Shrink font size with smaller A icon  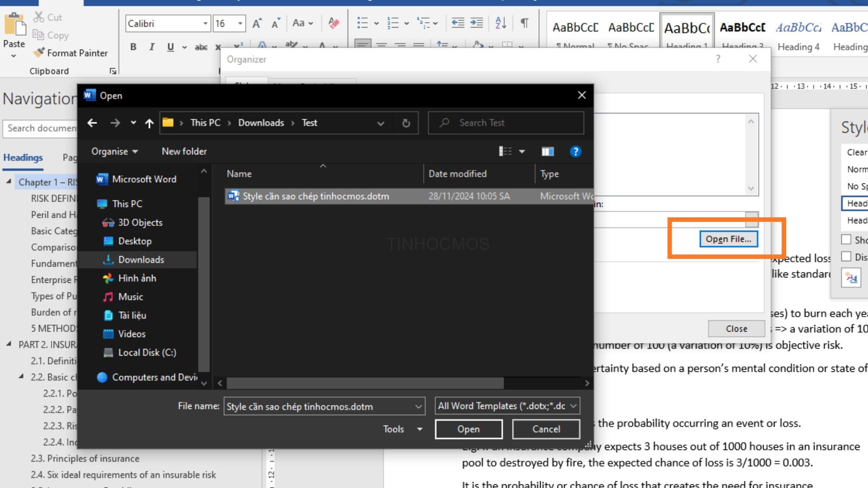tap(275, 23)
